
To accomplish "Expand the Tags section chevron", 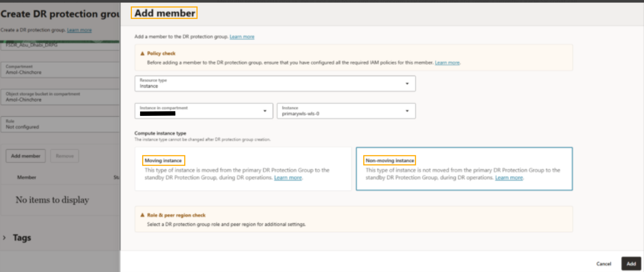I will pyautogui.click(x=4, y=238).
